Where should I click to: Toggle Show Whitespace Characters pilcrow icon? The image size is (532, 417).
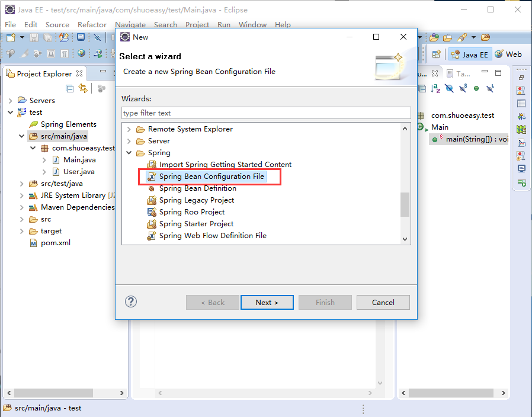[x=65, y=54]
